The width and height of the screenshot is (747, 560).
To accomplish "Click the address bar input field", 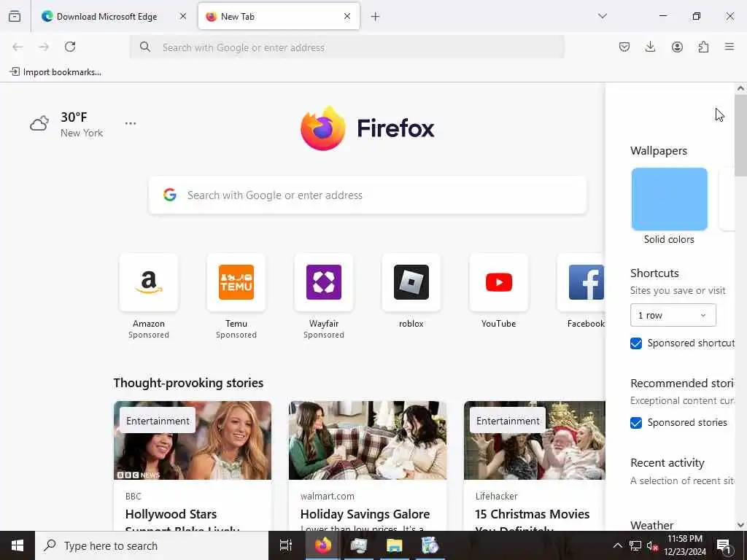I will point(347,47).
